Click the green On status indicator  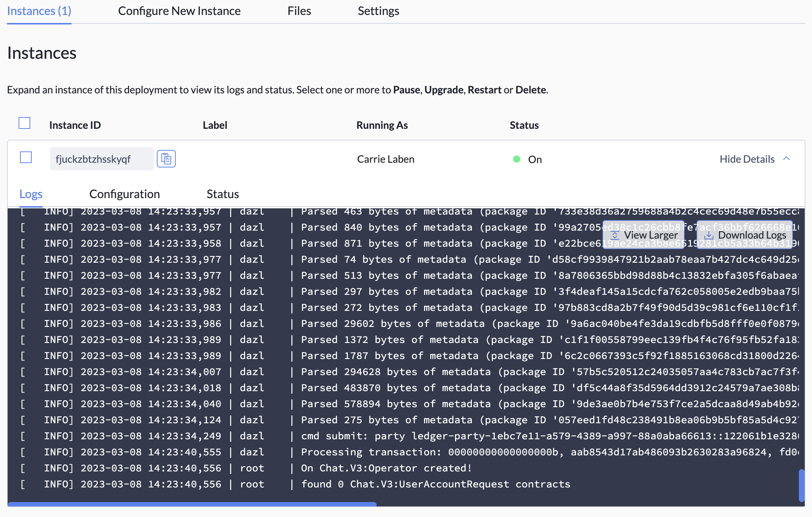(516, 159)
